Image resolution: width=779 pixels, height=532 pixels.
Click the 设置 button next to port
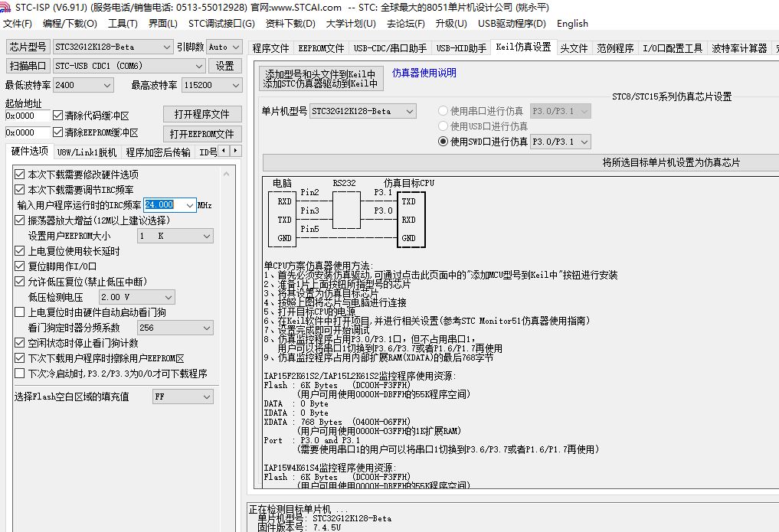[225, 66]
